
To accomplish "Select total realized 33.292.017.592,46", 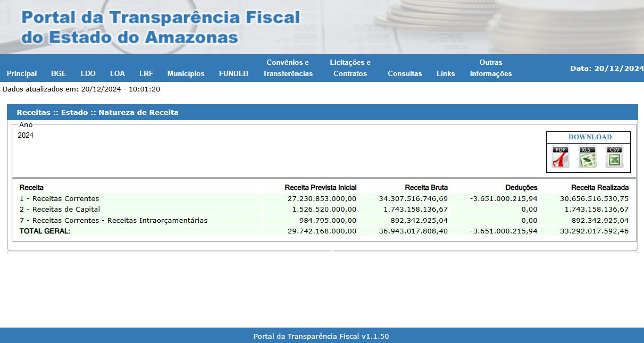I will pyautogui.click(x=594, y=231).
